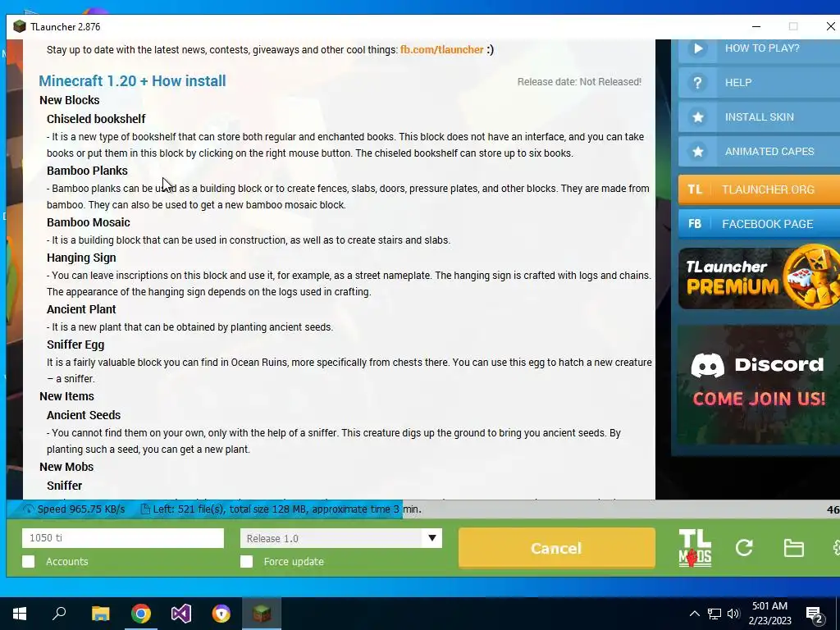Click the username field containing 1050 ti

(123, 538)
